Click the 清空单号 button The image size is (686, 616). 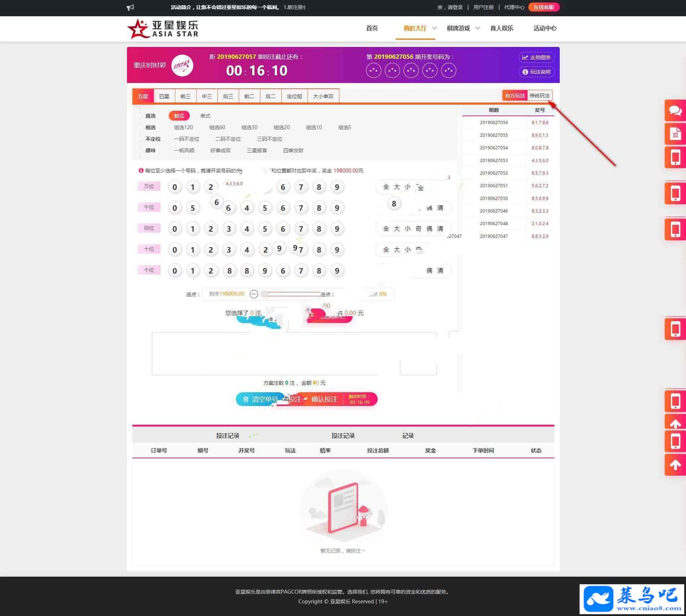pos(260,399)
